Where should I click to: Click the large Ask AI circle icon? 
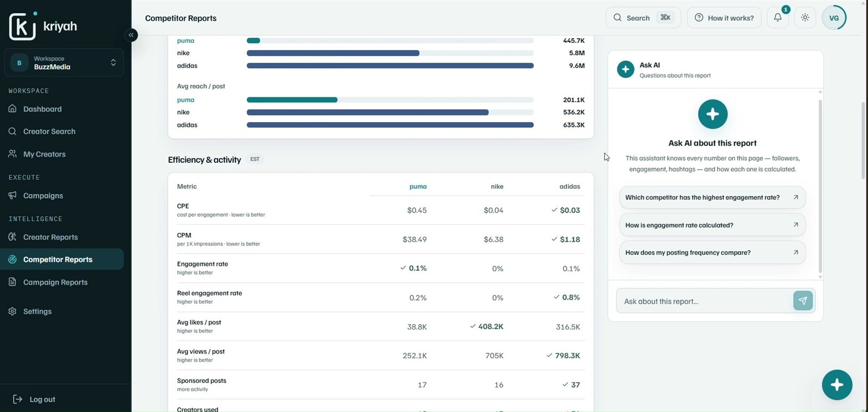point(713,114)
